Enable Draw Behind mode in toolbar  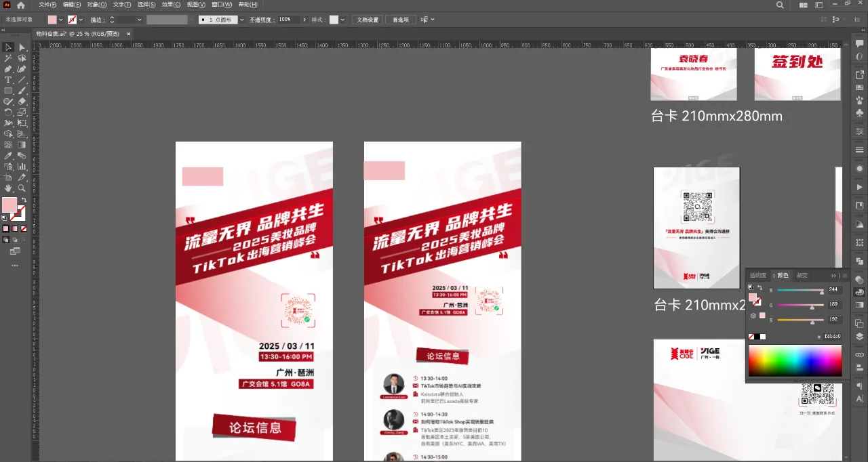tap(15, 240)
